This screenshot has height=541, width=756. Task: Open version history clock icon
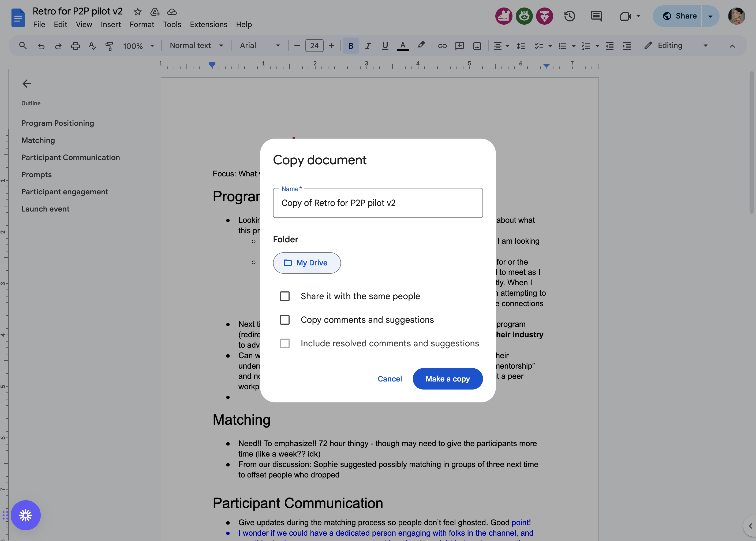point(570,16)
